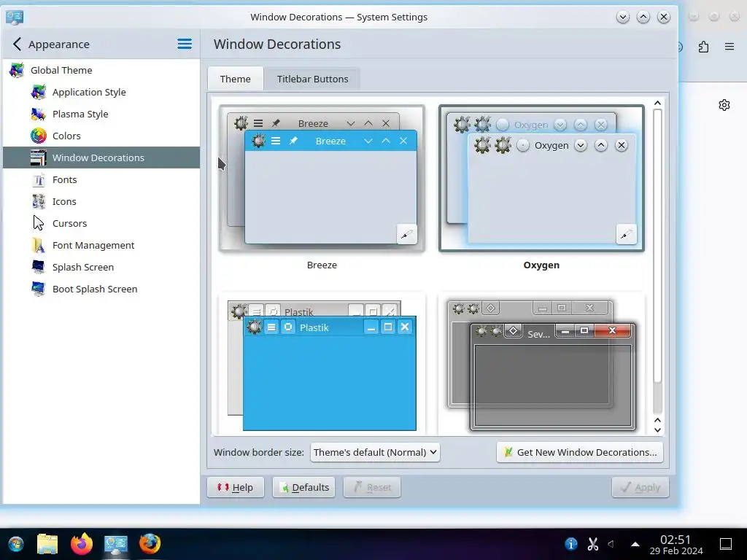Click Get New Window Decorations button
747x560 pixels.
coord(580,452)
